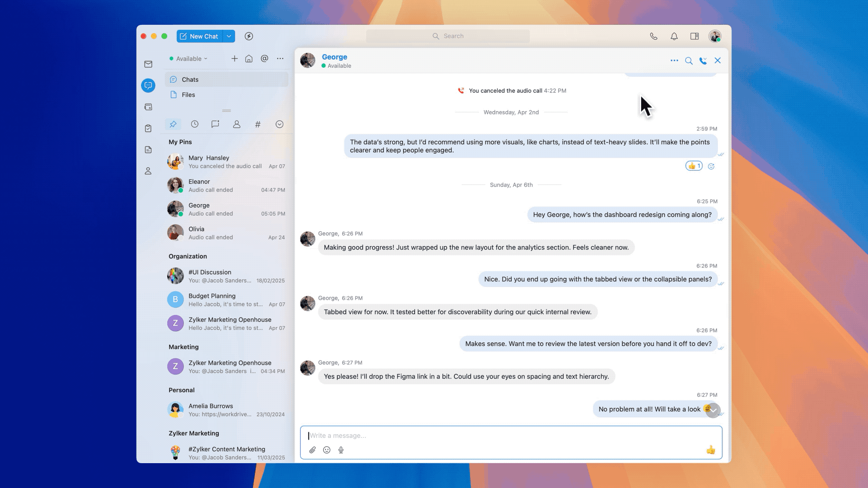Open the emoji picker in message box
Image resolution: width=868 pixels, height=488 pixels.
tap(327, 450)
